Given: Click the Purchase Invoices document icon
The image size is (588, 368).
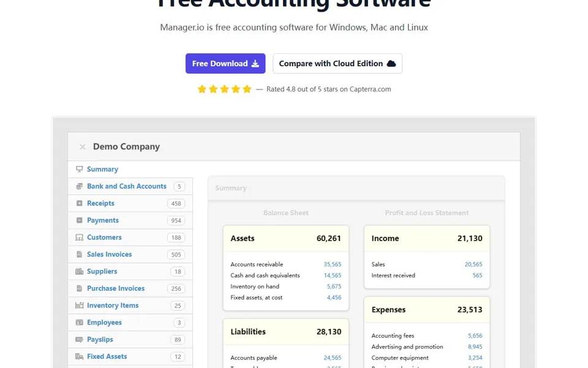Looking at the screenshot, I should [79, 288].
